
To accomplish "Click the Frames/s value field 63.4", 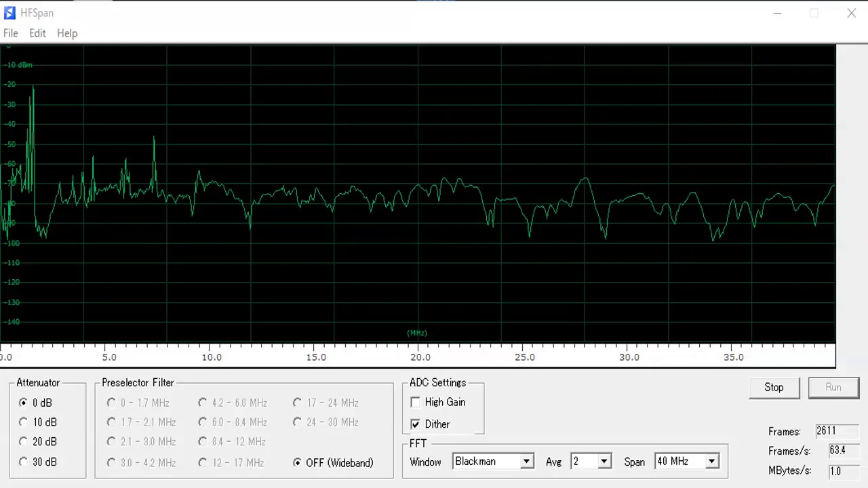I will [843, 451].
